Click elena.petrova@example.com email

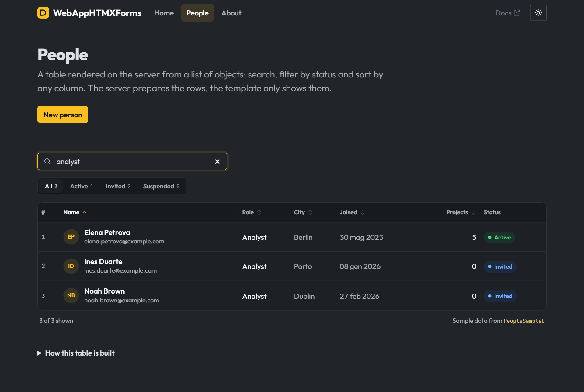124,242
